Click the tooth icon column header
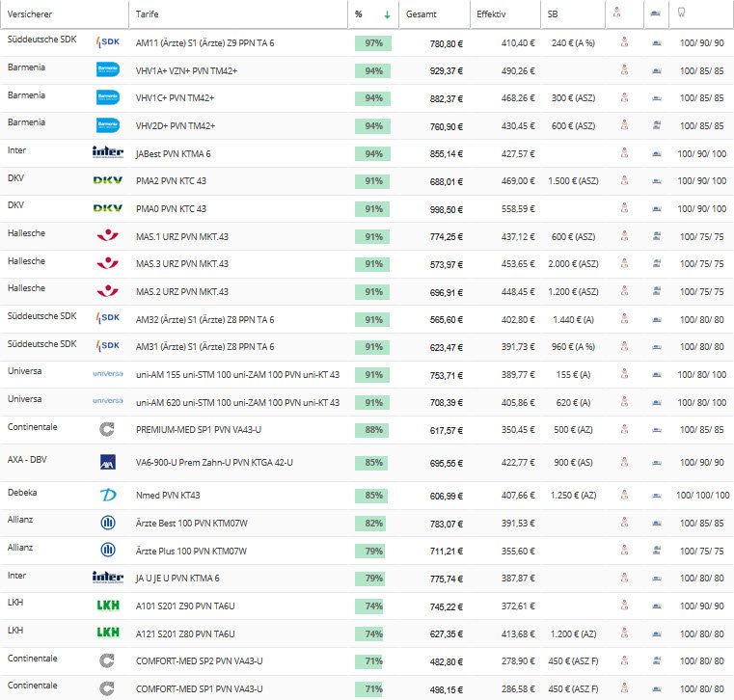734x700 pixels. click(x=683, y=14)
